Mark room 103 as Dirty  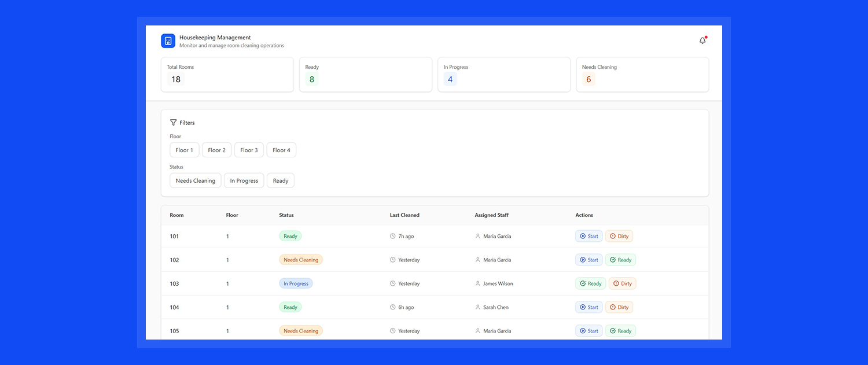pyautogui.click(x=622, y=283)
